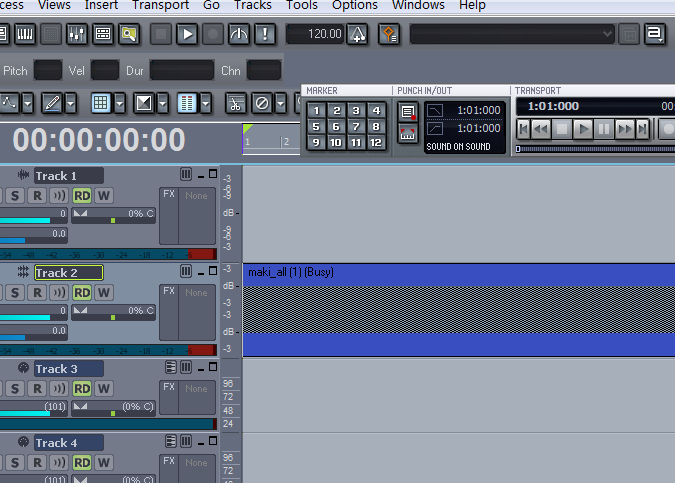Click the maki_all (1) audio clip
Viewport: 675px width, 483px height.
[x=458, y=310]
